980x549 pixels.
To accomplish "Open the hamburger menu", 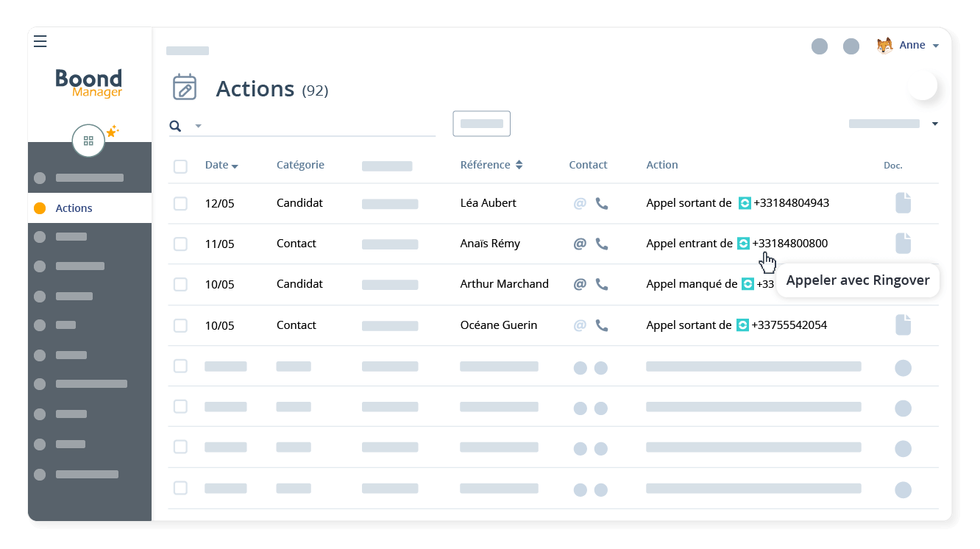I will (x=40, y=41).
